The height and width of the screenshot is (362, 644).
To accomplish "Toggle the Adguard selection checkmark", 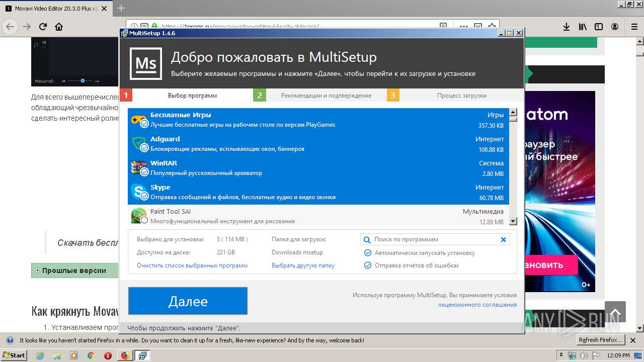I will coord(144,148).
